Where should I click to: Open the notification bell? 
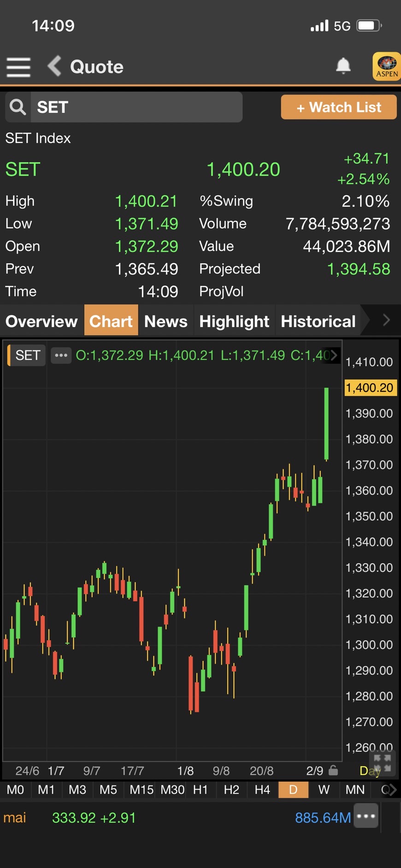point(343,66)
